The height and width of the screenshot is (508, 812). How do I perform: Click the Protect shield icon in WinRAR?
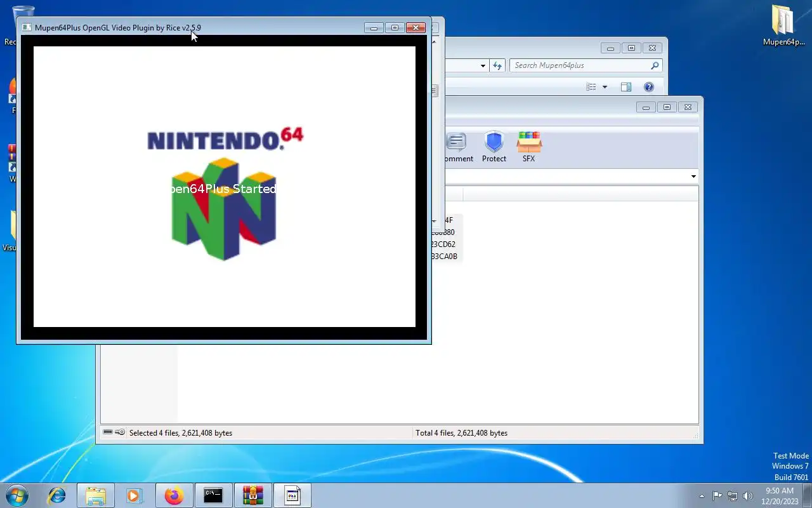pyautogui.click(x=494, y=141)
